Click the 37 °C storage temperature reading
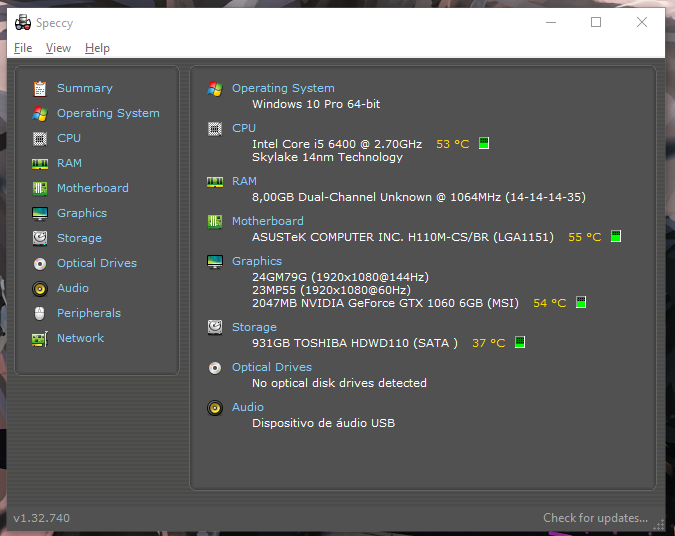Viewport: 675px width, 536px height. [x=488, y=343]
